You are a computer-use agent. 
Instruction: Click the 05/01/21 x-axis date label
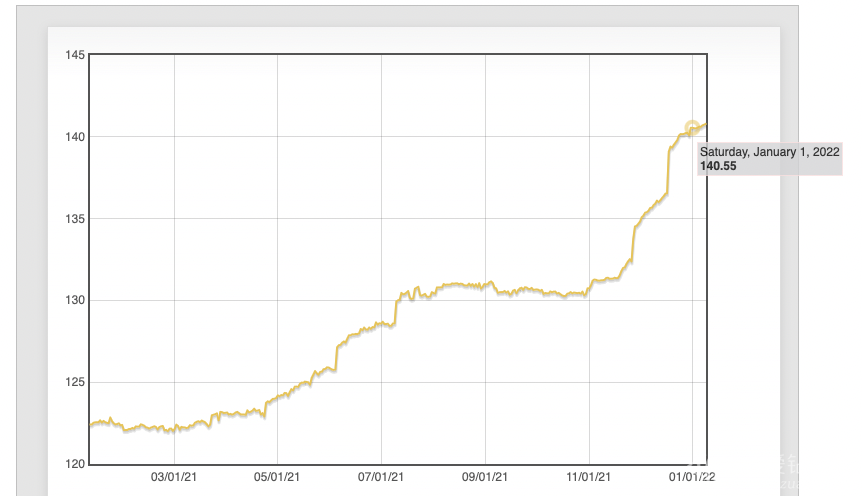277,478
